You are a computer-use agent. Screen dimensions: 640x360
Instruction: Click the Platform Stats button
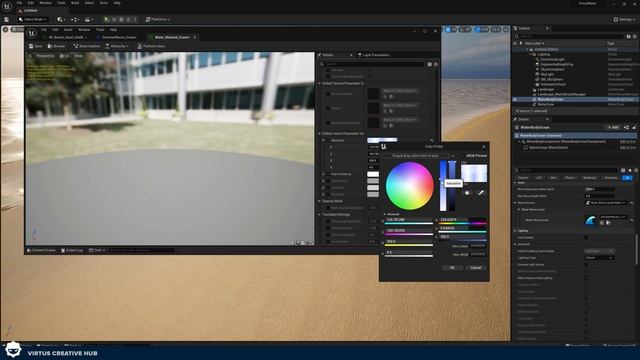[151, 46]
